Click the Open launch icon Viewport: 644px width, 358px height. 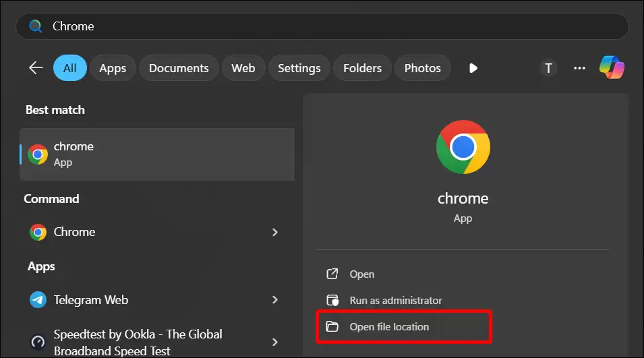(332, 274)
